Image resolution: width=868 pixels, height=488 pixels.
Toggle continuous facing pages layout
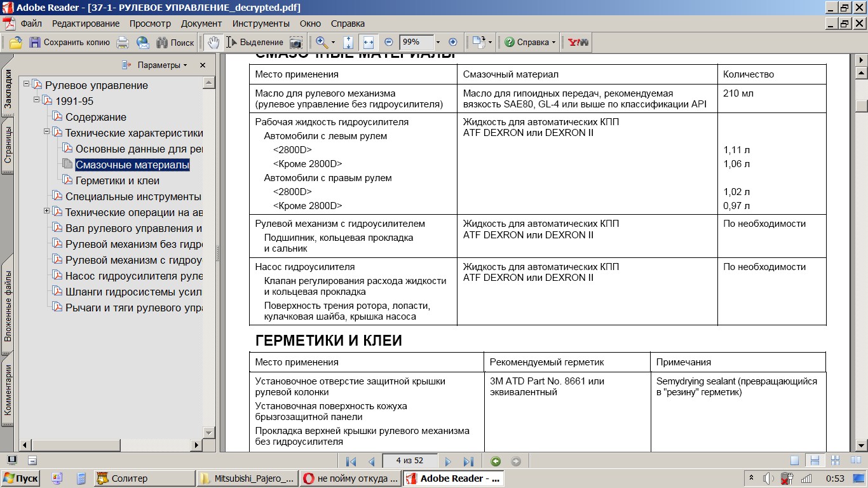835,461
